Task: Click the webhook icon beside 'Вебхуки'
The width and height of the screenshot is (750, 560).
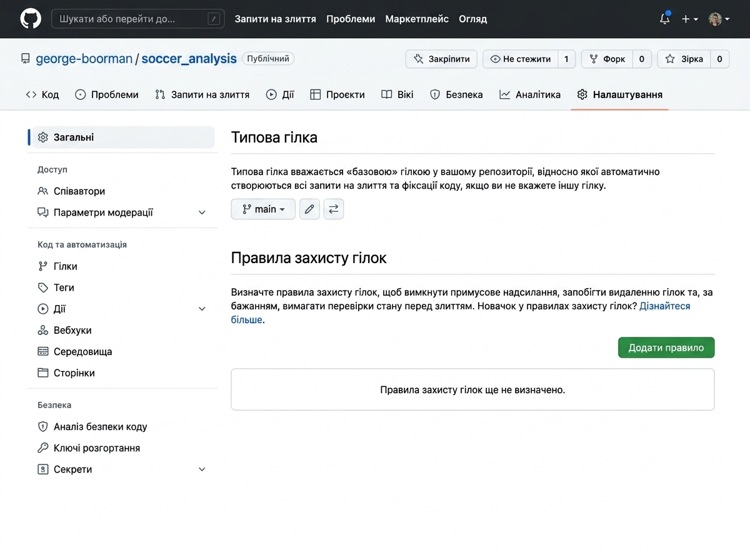Action: click(x=42, y=330)
